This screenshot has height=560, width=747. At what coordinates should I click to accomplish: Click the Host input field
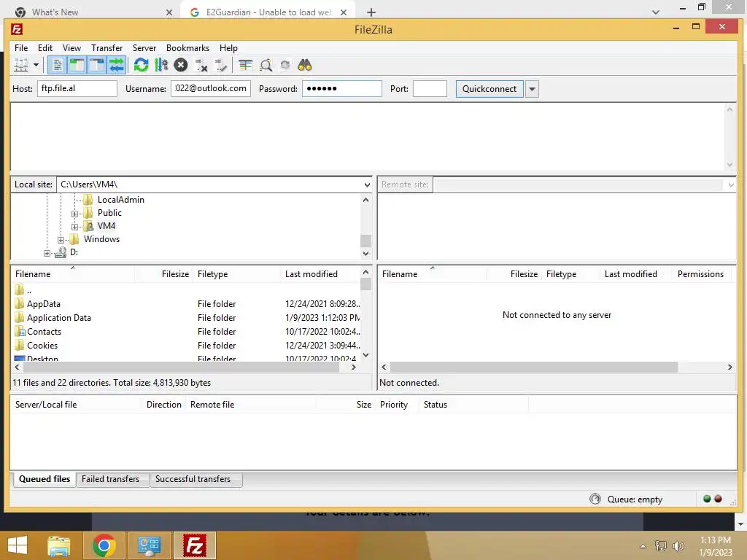pos(77,88)
